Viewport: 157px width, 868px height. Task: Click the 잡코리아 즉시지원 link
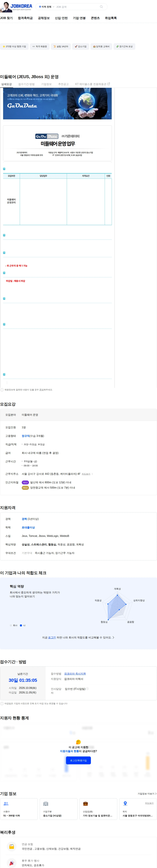point(75,674)
